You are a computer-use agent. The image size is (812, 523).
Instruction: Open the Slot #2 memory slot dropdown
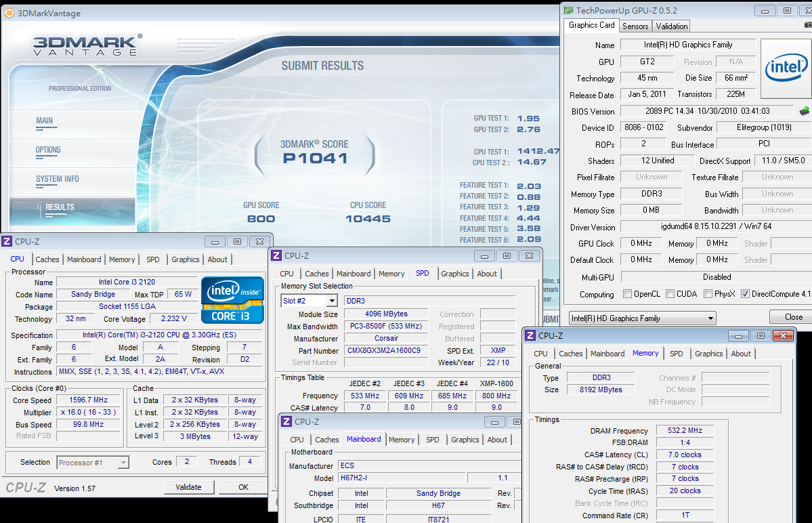(x=332, y=301)
